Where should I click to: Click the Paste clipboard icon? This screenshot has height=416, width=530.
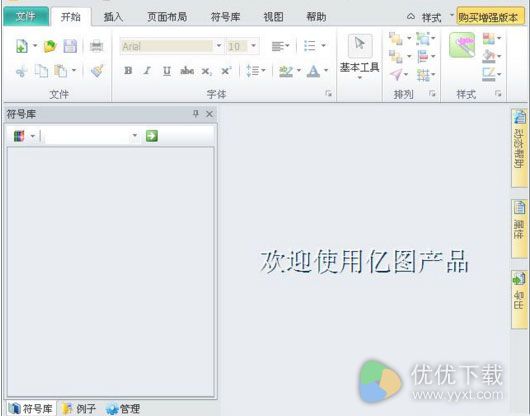click(61, 71)
